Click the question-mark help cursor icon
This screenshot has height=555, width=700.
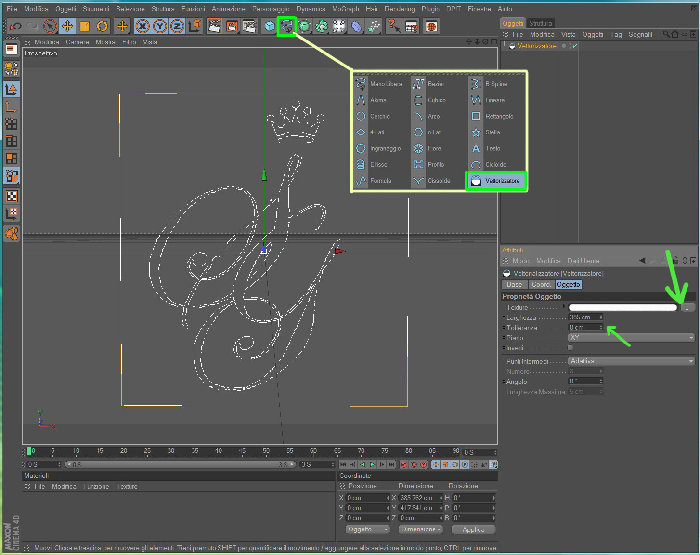pos(393,26)
